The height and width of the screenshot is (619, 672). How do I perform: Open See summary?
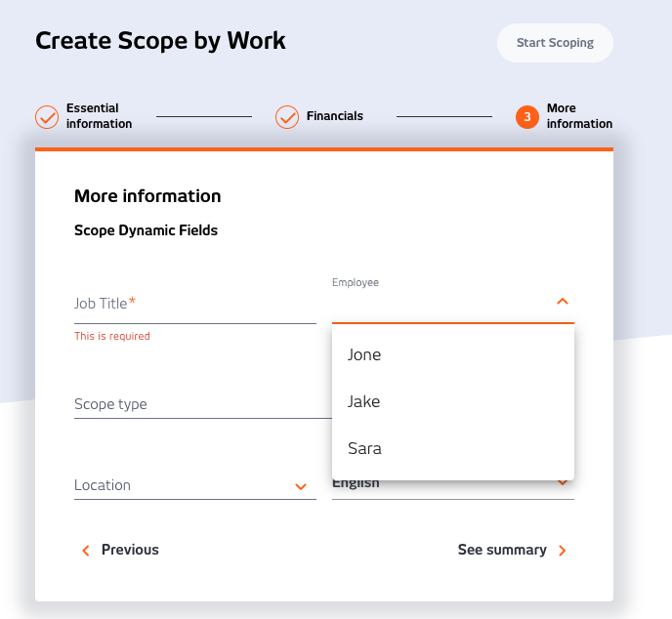tap(513, 550)
